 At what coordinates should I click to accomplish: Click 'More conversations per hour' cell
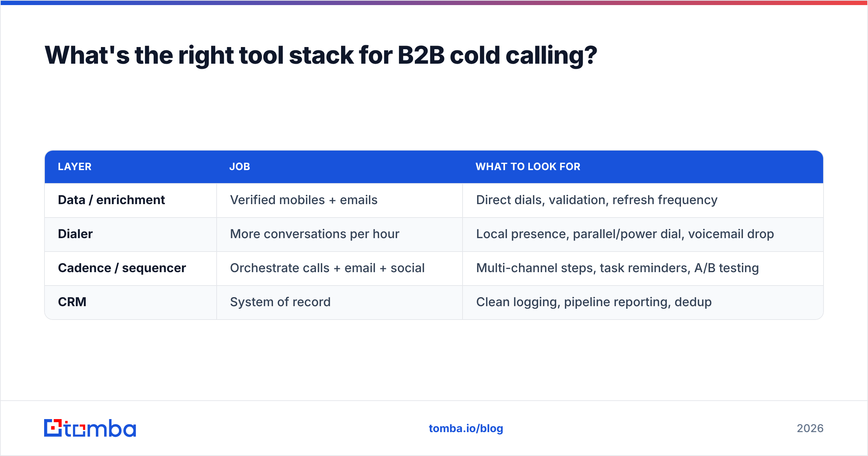click(x=340, y=234)
